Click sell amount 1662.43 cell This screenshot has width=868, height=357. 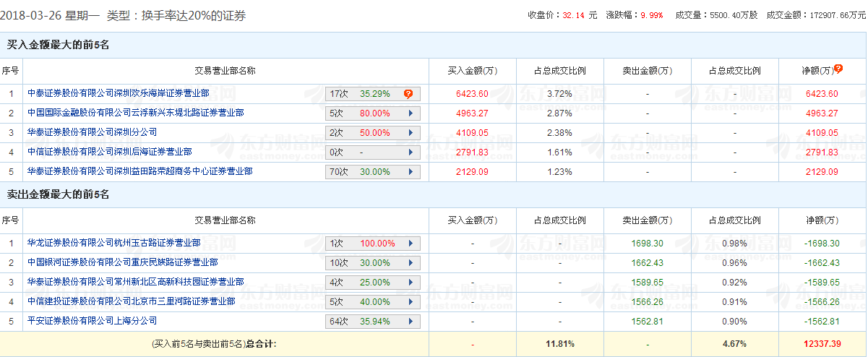647,263
